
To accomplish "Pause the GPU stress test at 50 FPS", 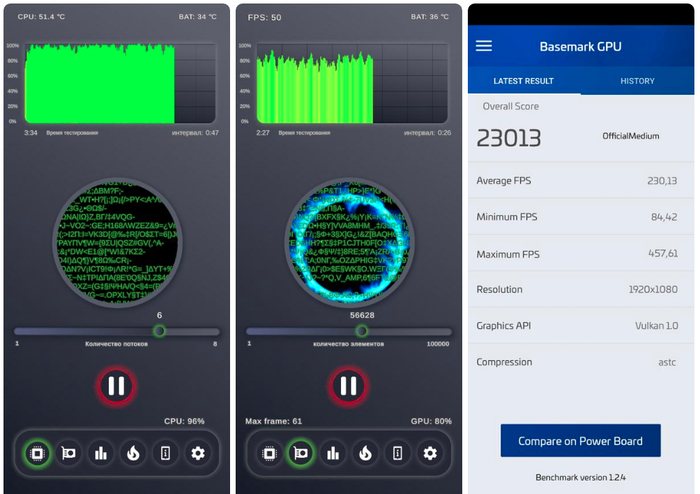I will [348, 385].
